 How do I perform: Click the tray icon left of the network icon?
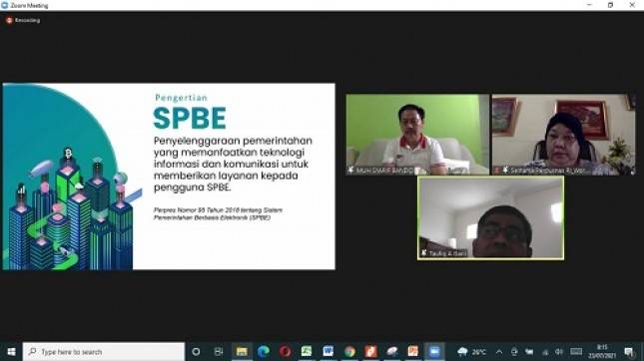[x=530, y=352]
